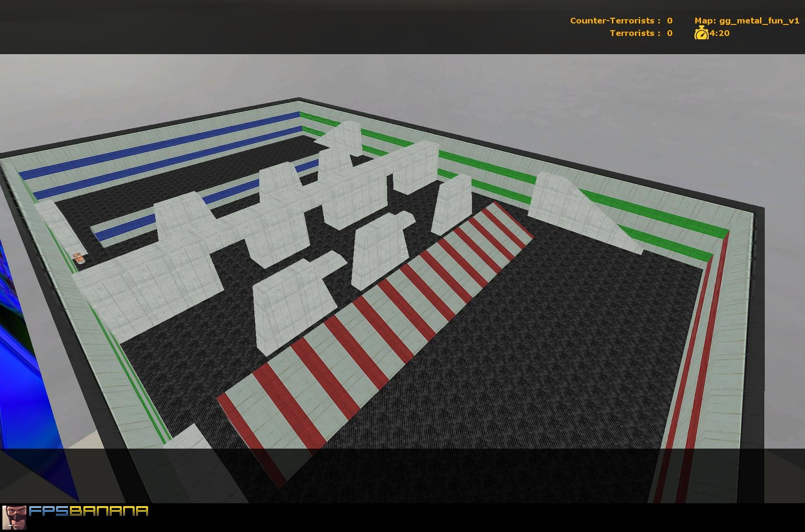Click the Counter-Terrorists score value 0
805x532 pixels.
[669, 21]
